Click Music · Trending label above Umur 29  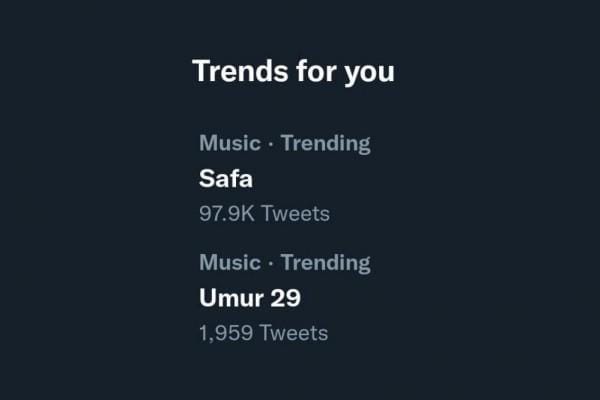(x=284, y=263)
